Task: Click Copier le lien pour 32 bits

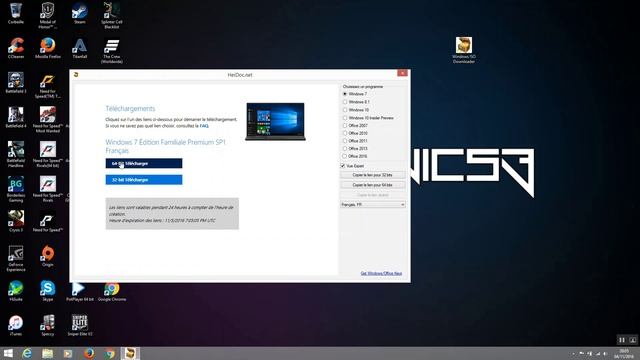Action: 373,175
